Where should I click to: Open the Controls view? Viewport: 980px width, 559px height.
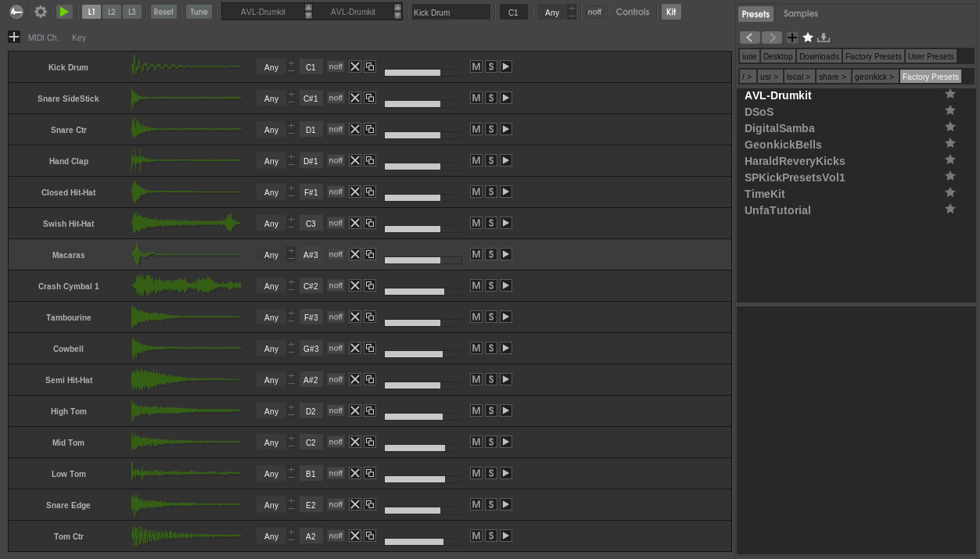click(x=632, y=12)
